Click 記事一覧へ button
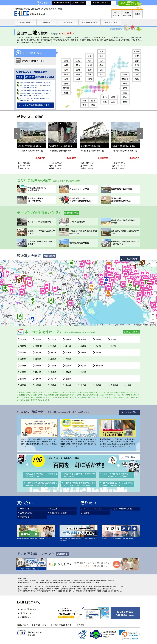This screenshot has height=644, width=157. (130, 457)
